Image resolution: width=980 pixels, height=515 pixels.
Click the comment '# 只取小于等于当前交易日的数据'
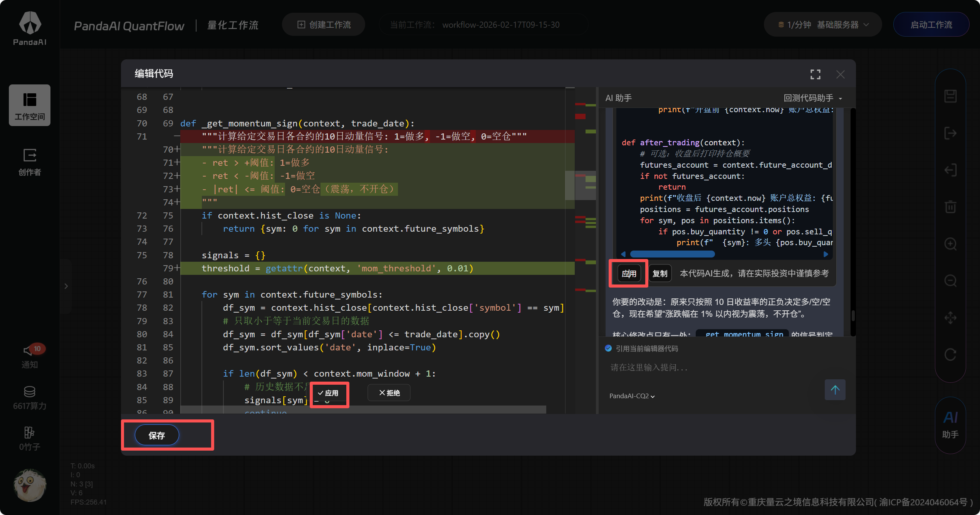coord(296,321)
